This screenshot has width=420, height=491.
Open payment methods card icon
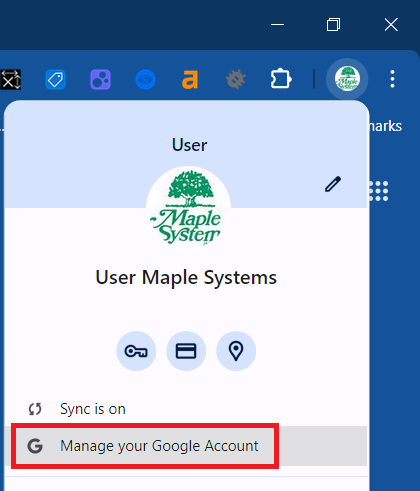click(x=186, y=351)
